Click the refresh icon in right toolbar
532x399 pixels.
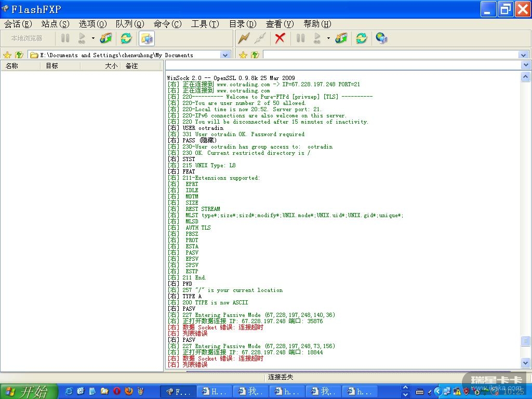(x=361, y=38)
